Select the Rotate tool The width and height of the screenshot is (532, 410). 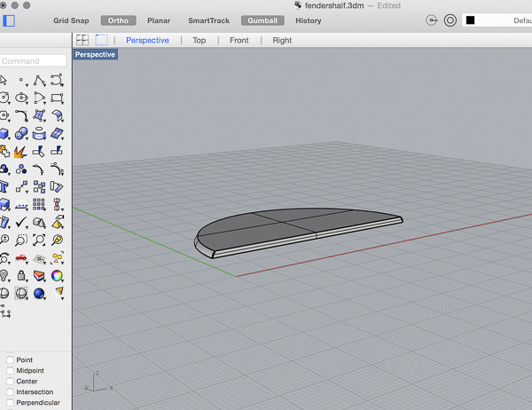[x=57, y=187]
